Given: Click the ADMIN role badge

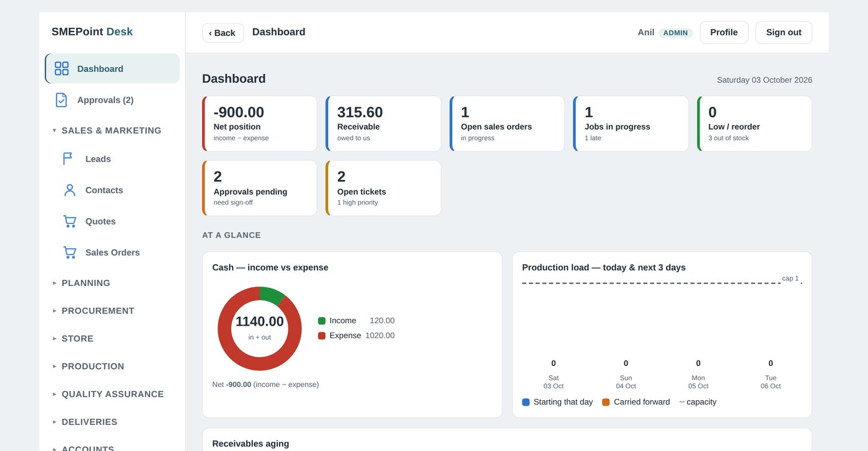Looking at the screenshot, I should (x=676, y=33).
